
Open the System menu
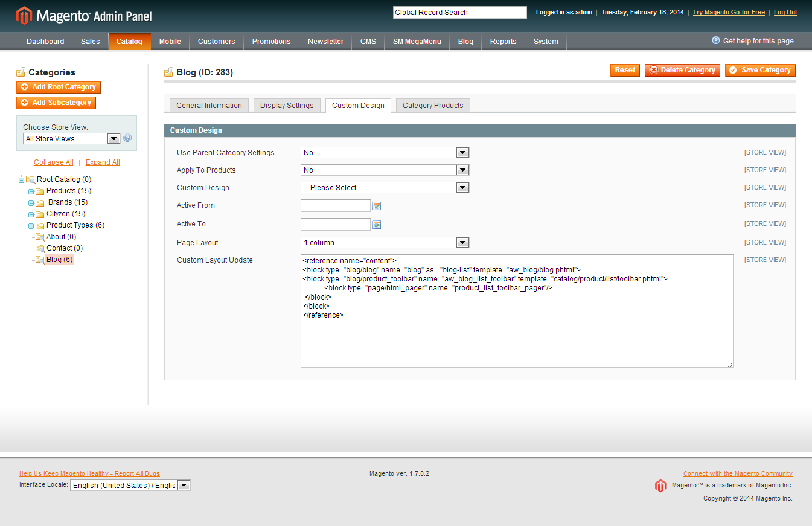(546, 42)
